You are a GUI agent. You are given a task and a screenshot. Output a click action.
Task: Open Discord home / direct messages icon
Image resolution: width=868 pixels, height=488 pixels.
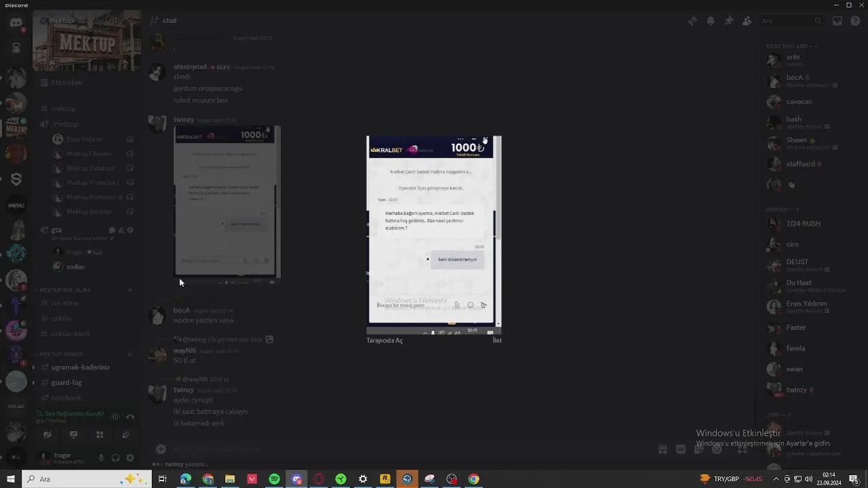(16, 23)
